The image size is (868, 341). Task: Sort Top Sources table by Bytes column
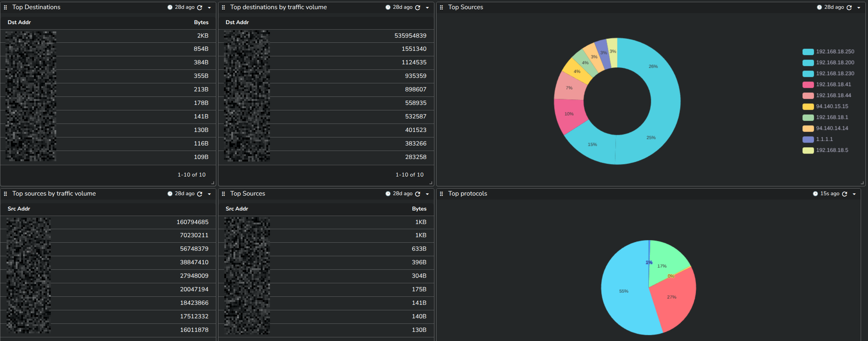pyautogui.click(x=419, y=209)
